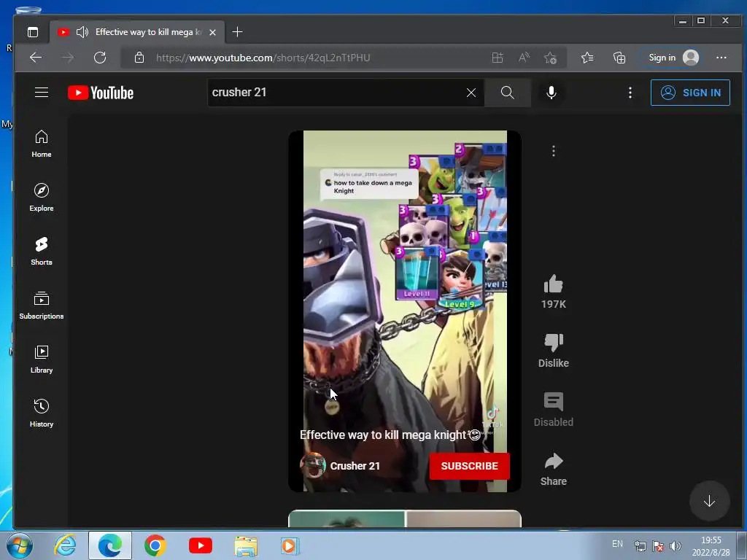
Task: Open the Action Center flag icon
Action: click(x=658, y=545)
